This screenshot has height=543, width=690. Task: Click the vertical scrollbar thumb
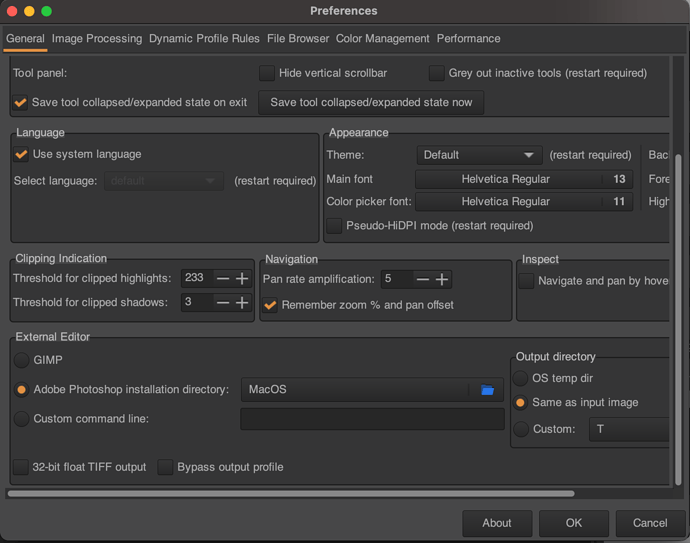click(x=678, y=319)
